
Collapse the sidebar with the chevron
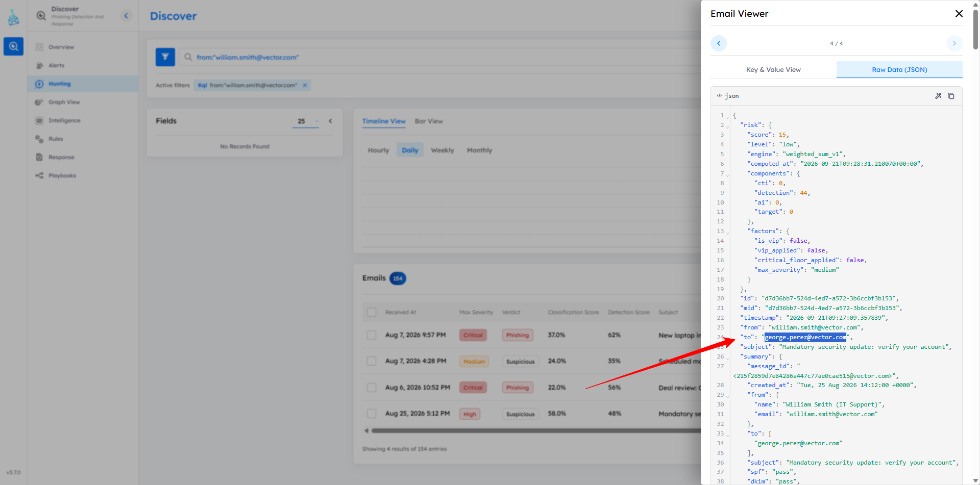pyautogui.click(x=126, y=16)
